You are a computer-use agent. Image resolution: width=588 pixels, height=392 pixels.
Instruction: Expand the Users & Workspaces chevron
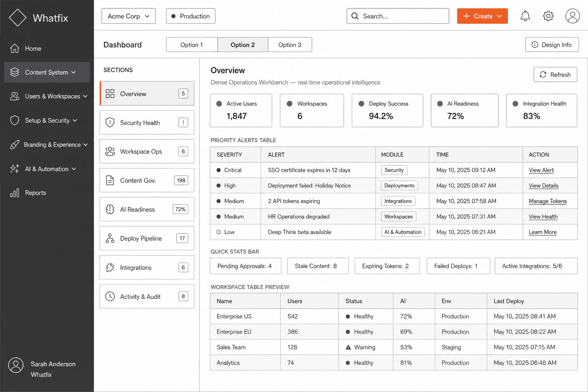click(85, 96)
